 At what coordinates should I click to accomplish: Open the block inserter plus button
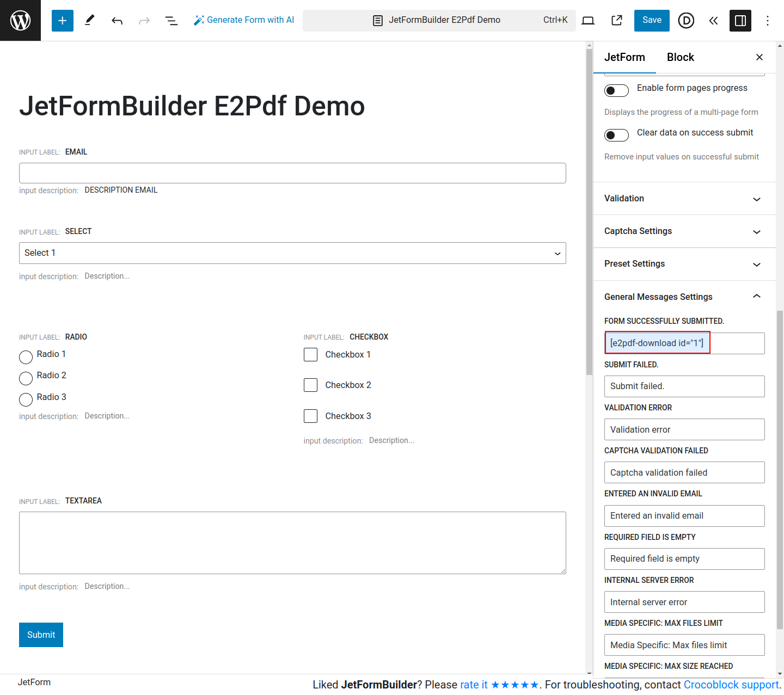[63, 21]
